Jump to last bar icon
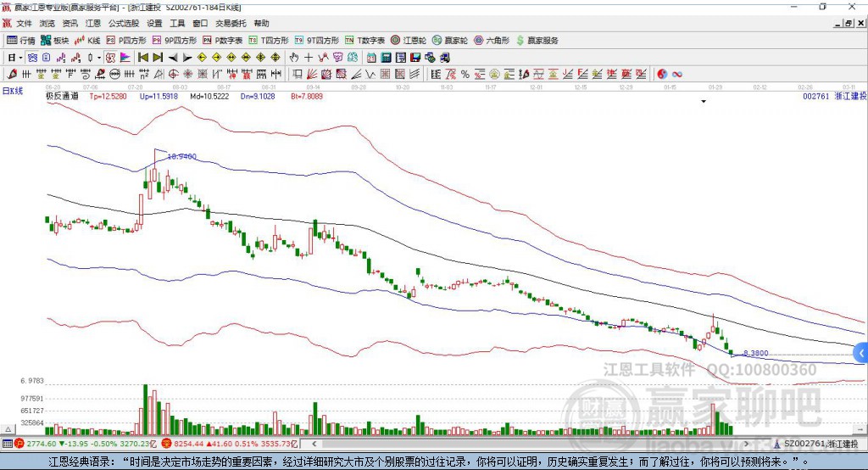Screen dimensions: 868x470 click(158, 58)
